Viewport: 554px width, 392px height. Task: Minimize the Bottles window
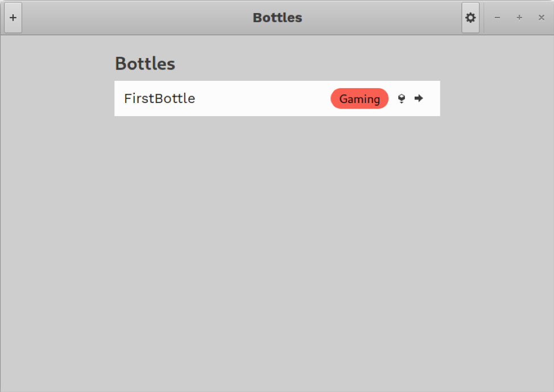click(497, 18)
